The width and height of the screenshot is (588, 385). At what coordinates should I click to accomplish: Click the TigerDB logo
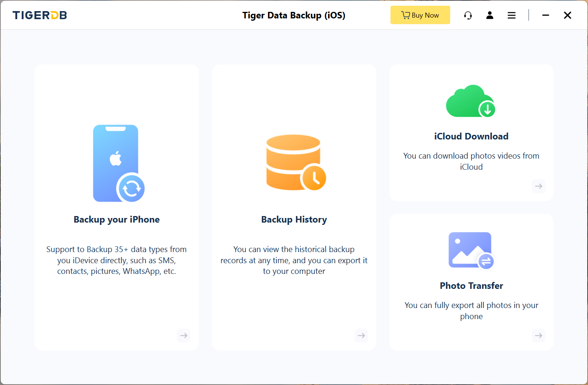(40, 15)
